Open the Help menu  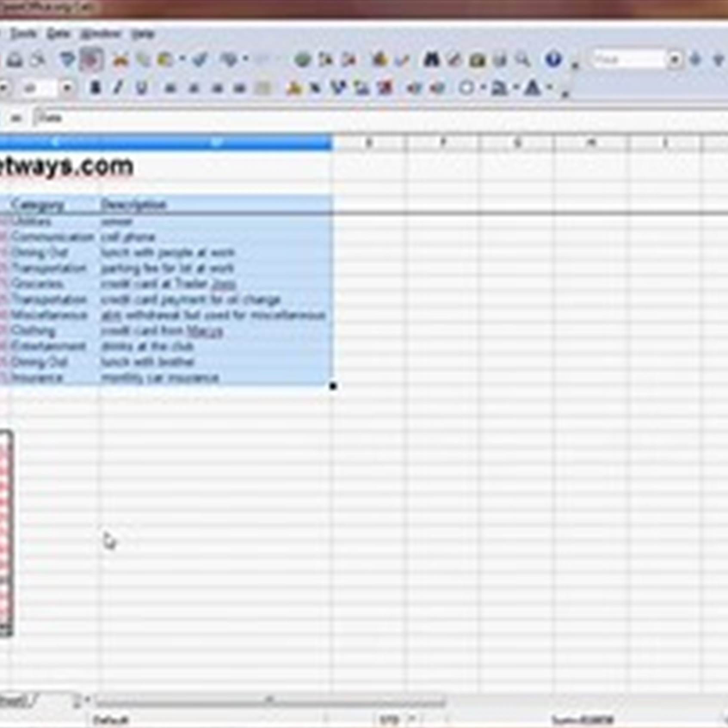(143, 34)
